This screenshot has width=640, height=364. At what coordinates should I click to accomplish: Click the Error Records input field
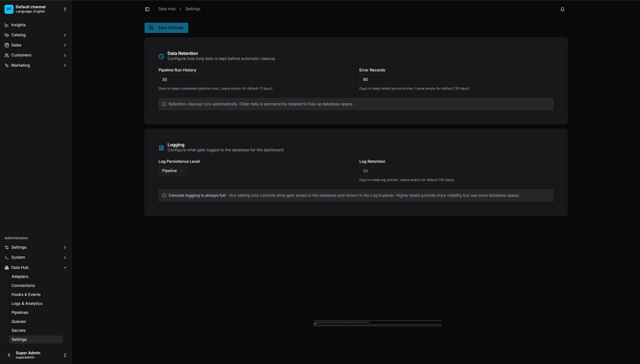point(456,79)
